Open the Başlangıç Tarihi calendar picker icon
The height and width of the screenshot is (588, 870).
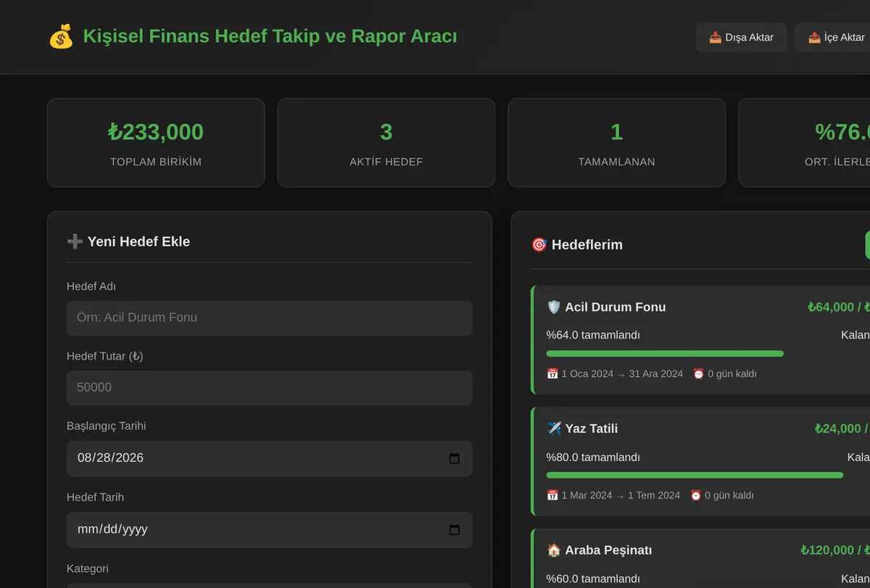(455, 458)
